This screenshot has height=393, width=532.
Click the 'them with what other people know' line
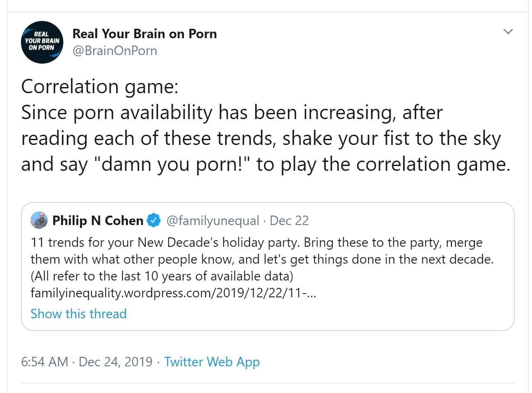coord(261,259)
